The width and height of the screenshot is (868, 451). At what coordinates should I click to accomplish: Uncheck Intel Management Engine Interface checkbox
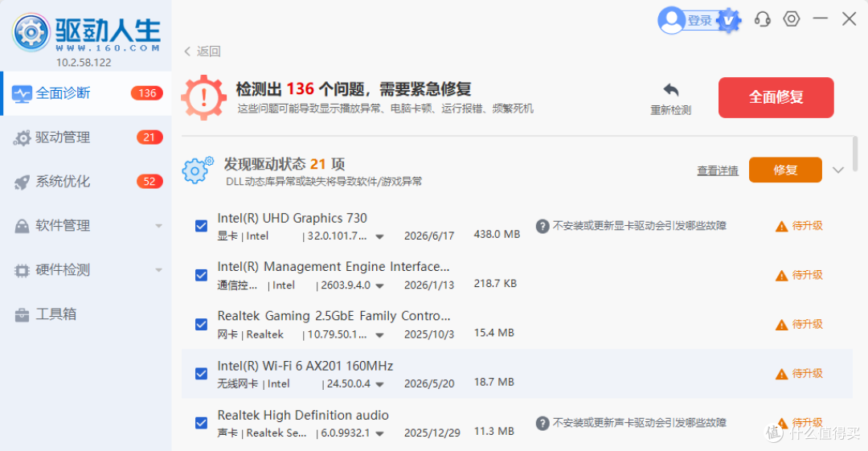tap(202, 276)
